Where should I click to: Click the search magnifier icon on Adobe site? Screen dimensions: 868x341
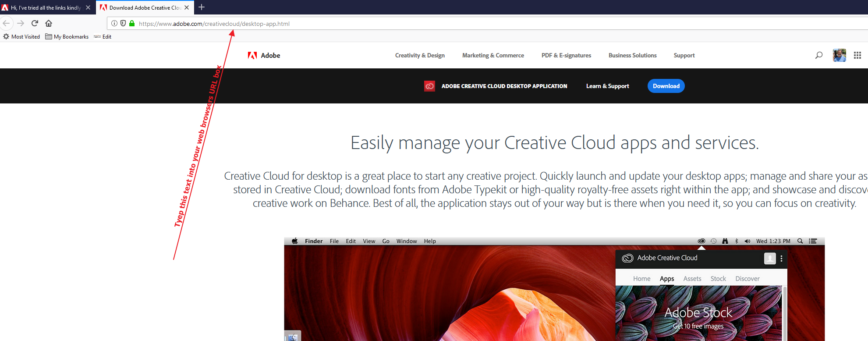(818, 55)
